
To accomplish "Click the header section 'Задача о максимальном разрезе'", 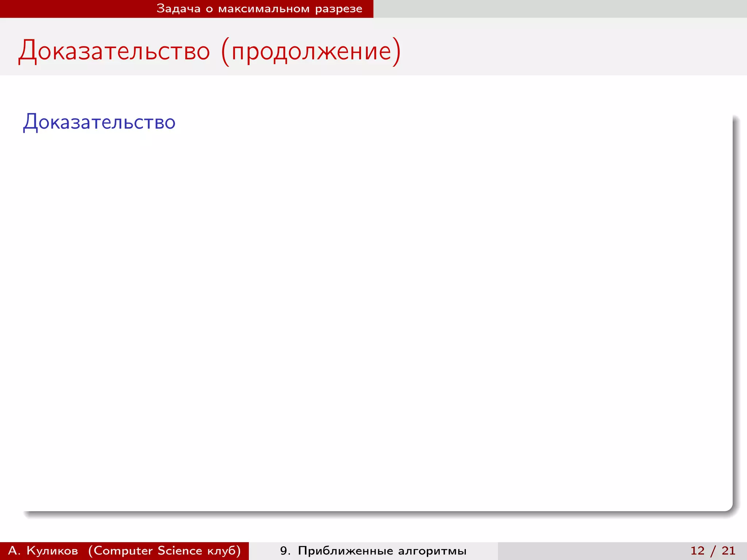I will [259, 9].
